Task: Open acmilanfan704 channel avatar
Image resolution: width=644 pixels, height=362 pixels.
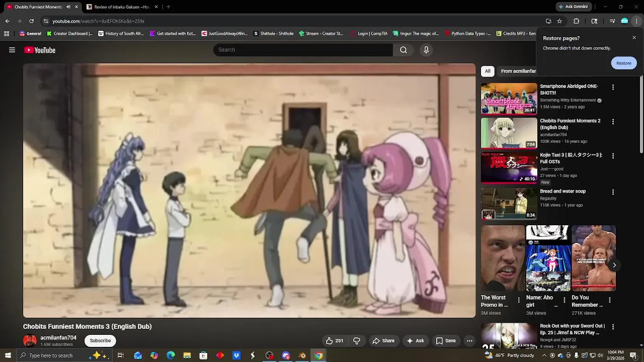Action: coord(30,340)
